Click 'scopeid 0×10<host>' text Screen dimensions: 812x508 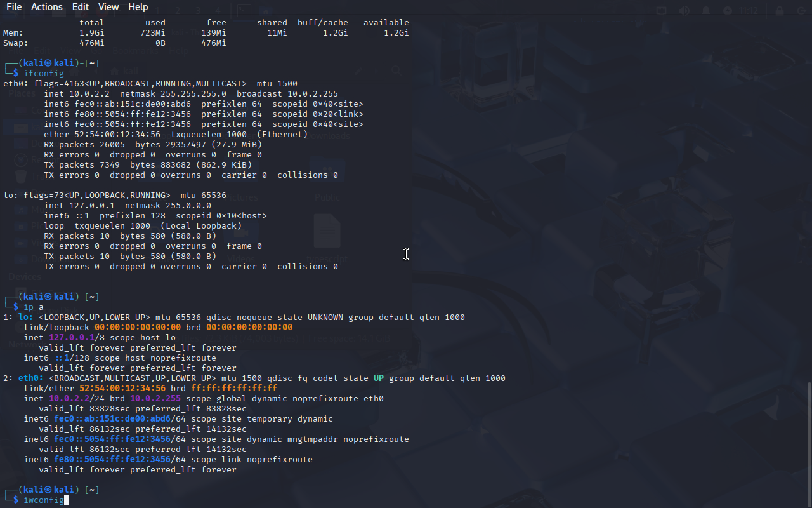(x=221, y=216)
